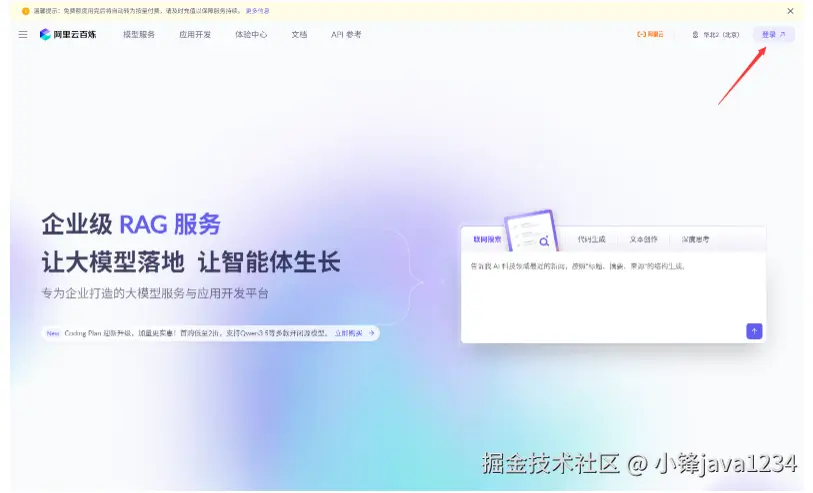Open the 应用开发 menu
Screen dimensions: 813x493
pos(195,35)
